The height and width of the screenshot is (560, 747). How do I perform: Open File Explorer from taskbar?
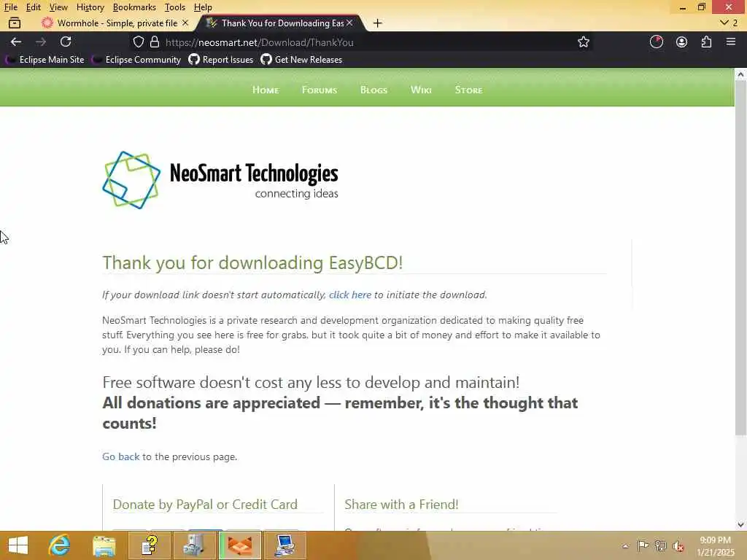pos(104,545)
